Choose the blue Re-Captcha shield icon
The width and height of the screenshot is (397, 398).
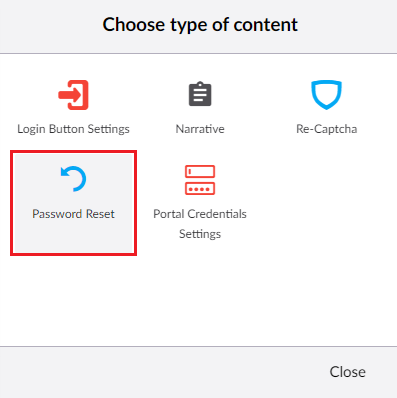pyautogui.click(x=327, y=95)
